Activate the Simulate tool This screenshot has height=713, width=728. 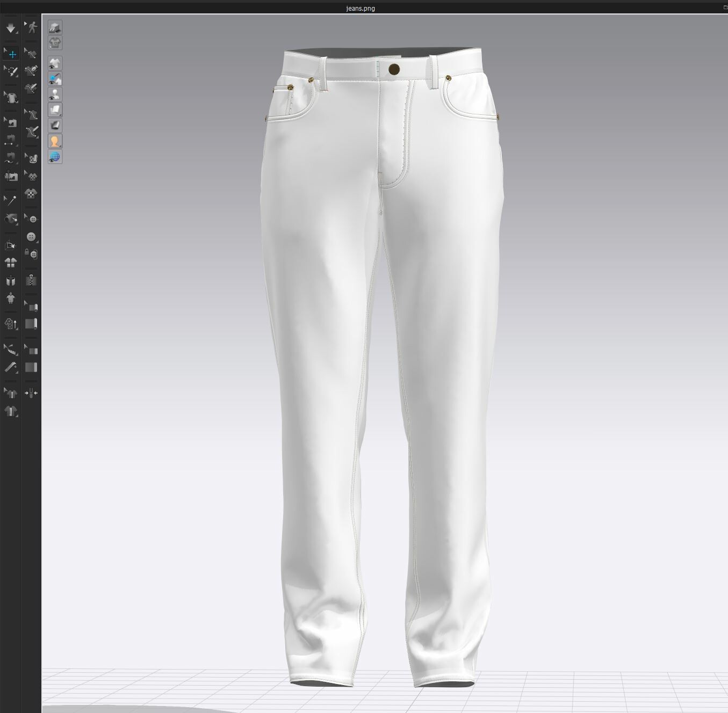coord(11,28)
